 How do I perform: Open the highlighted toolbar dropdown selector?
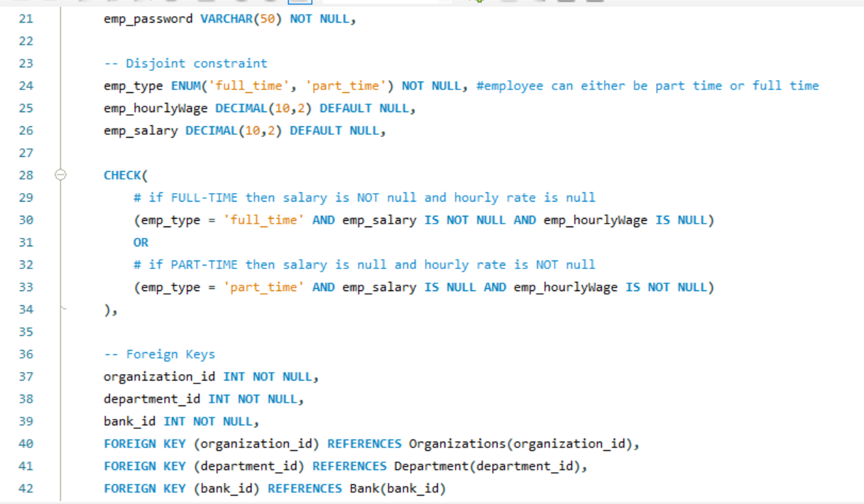click(300, 3)
